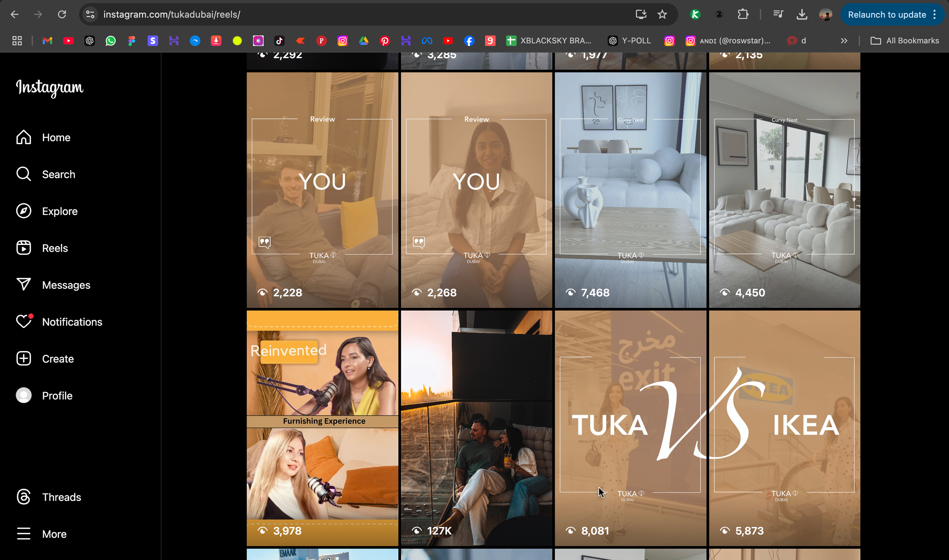Open the Meta bookmark
This screenshot has width=949, height=560.
427,41
